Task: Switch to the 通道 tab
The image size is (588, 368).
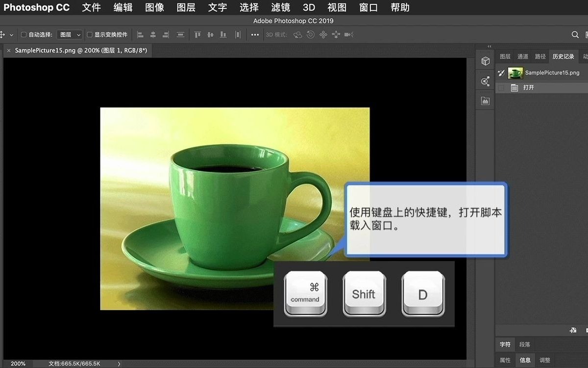Action: tap(522, 56)
